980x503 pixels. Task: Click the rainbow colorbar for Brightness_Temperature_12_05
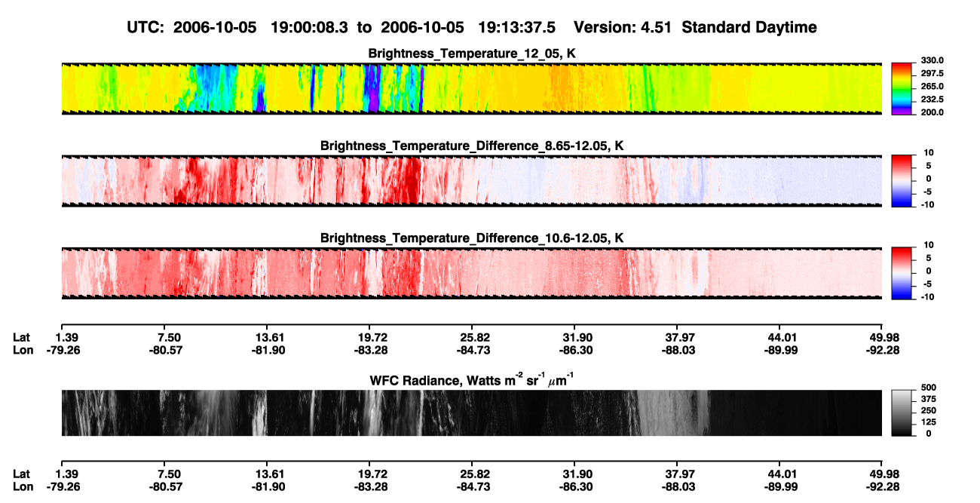coord(902,88)
